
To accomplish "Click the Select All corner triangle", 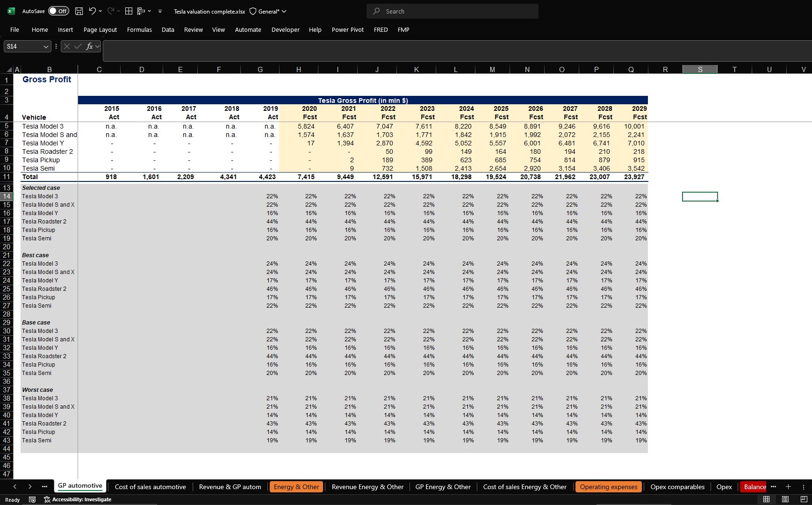I will coord(9,70).
